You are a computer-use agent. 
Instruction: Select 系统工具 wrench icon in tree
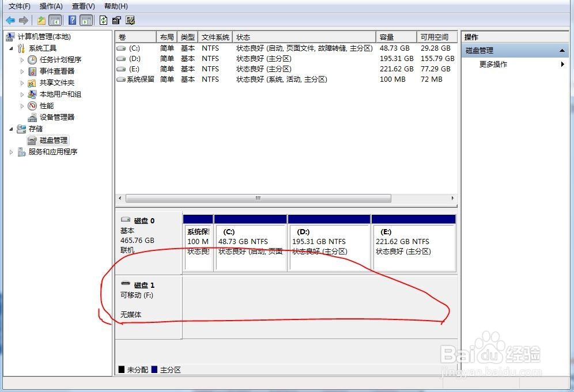pos(21,48)
